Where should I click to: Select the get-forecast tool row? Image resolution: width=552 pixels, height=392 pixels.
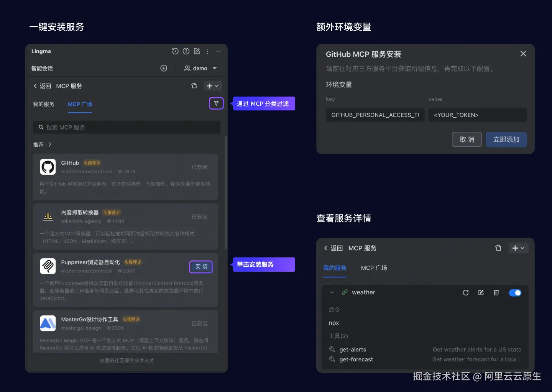tap(425, 359)
